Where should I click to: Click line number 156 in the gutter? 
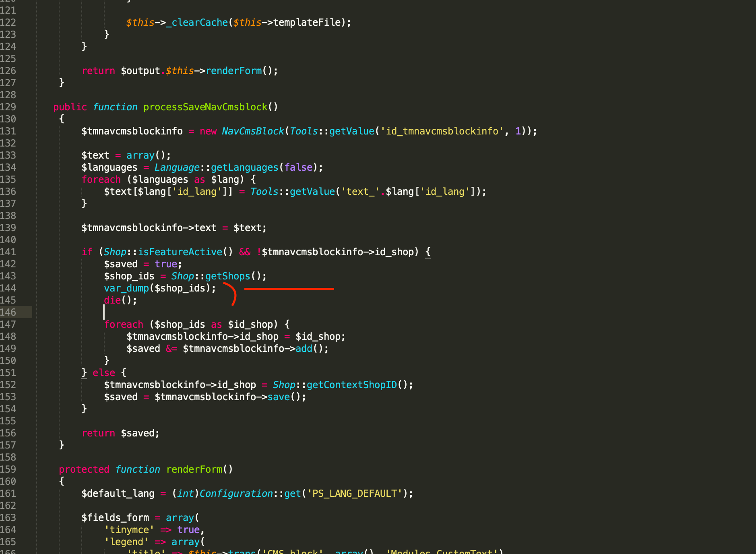click(x=8, y=433)
